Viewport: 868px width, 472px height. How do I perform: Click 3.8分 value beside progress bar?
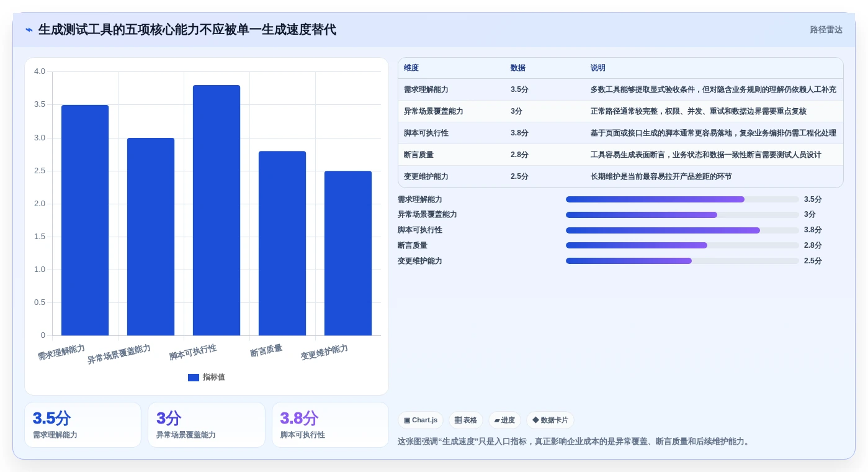pyautogui.click(x=813, y=230)
